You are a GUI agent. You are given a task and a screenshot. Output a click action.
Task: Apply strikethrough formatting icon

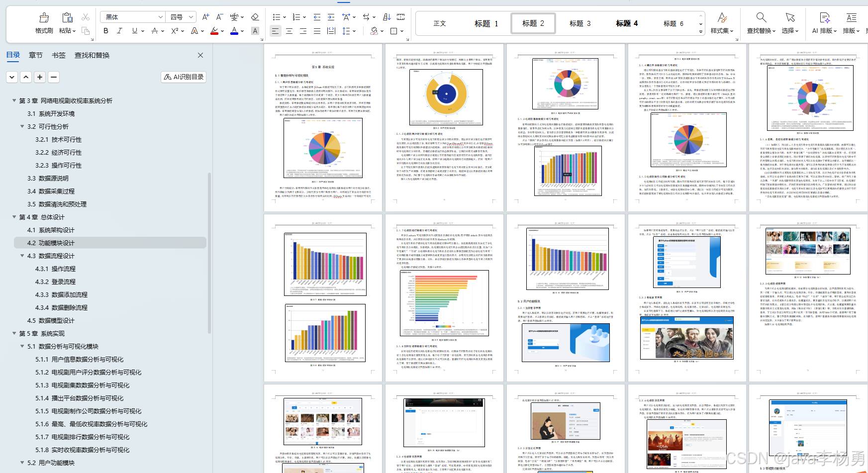point(155,31)
